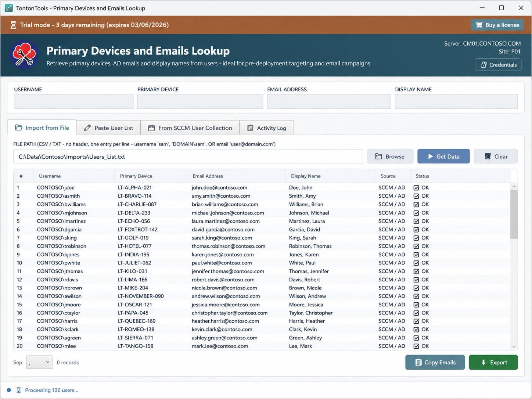The width and height of the screenshot is (532, 399).
Task: Open the Credentials dialog
Action: [x=498, y=65]
